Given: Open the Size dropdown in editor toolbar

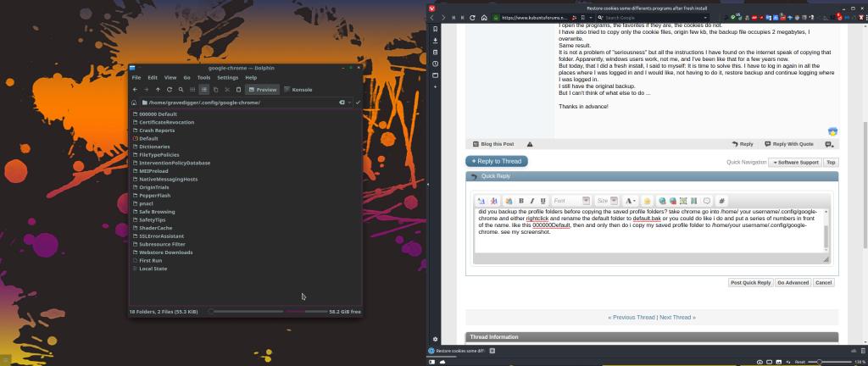Looking at the screenshot, I should [x=607, y=201].
